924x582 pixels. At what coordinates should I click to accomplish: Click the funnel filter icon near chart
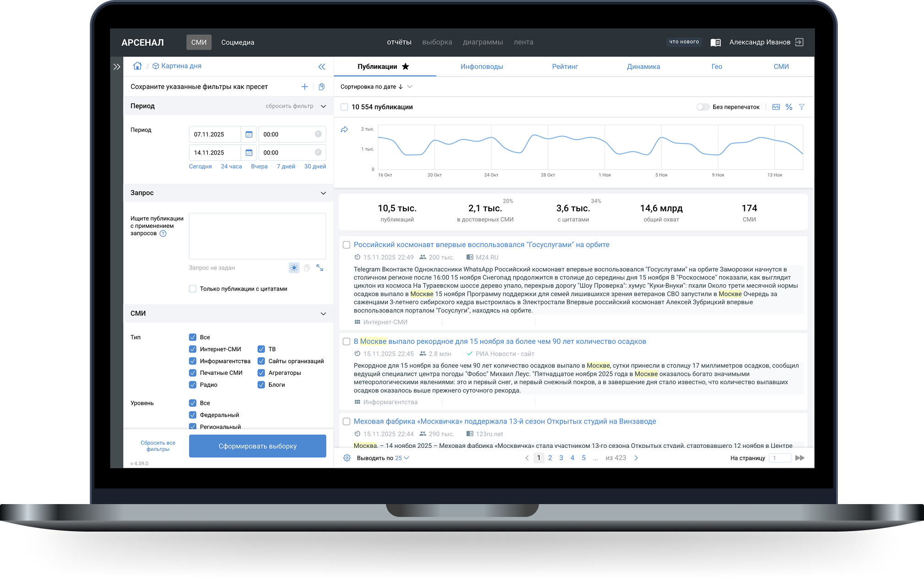[x=802, y=107]
